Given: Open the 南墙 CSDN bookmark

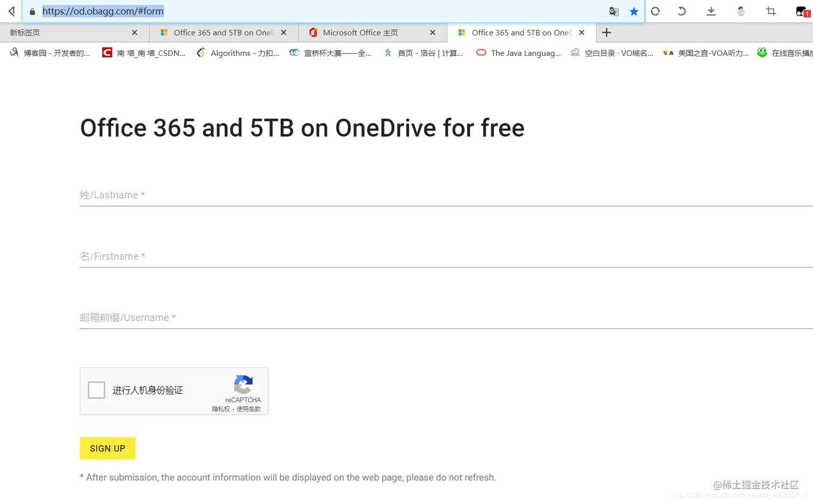Looking at the screenshot, I should pyautogui.click(x=144, y=53).
